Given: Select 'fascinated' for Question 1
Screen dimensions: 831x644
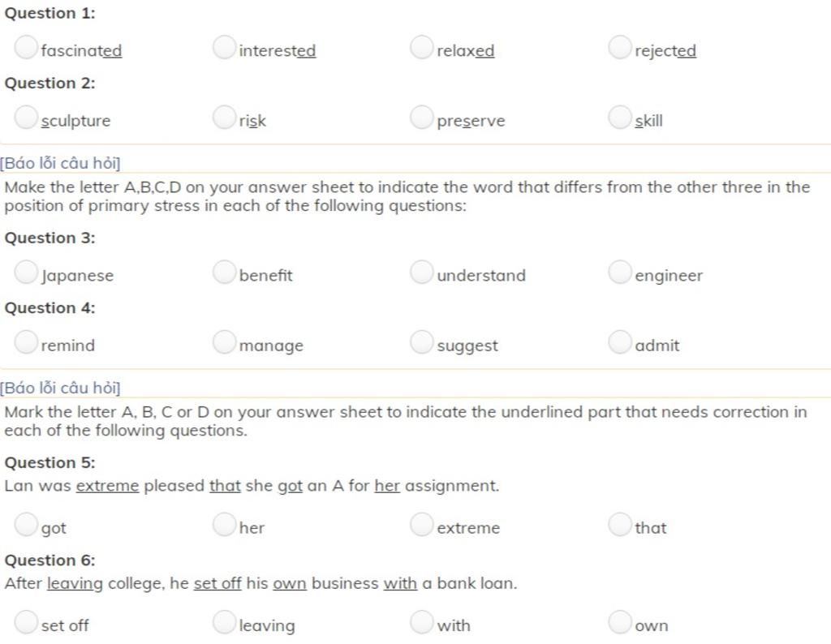Looking at the screenshot, I should tap(26, 47).
